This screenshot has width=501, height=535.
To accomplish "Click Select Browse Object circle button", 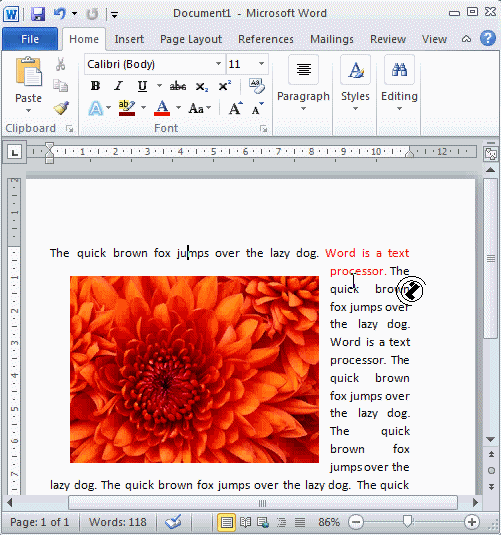I will click(491, 471).
